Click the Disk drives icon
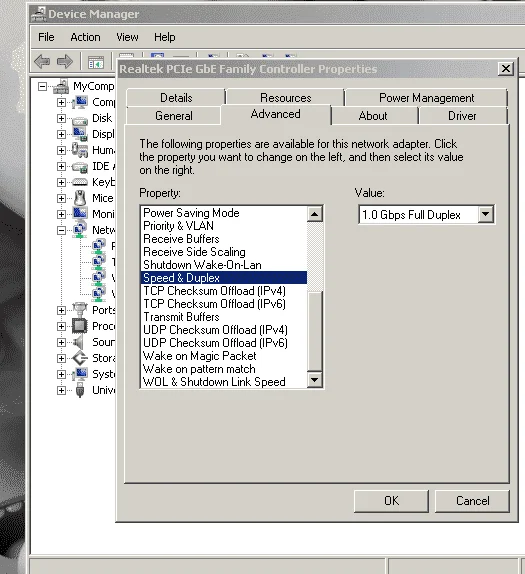This screenshot has width=525, height=574. pos(80,119)
